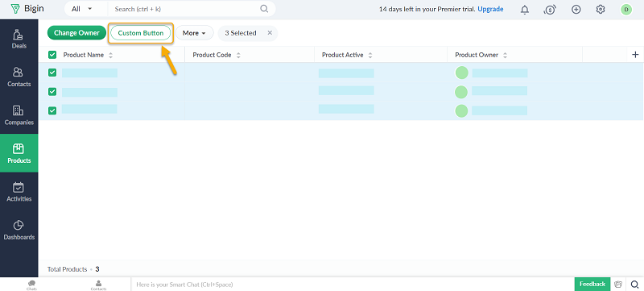Click the bottom-right search magnifier icon
The height and width of the screenshot is (291, 644).
coord(634,284)
